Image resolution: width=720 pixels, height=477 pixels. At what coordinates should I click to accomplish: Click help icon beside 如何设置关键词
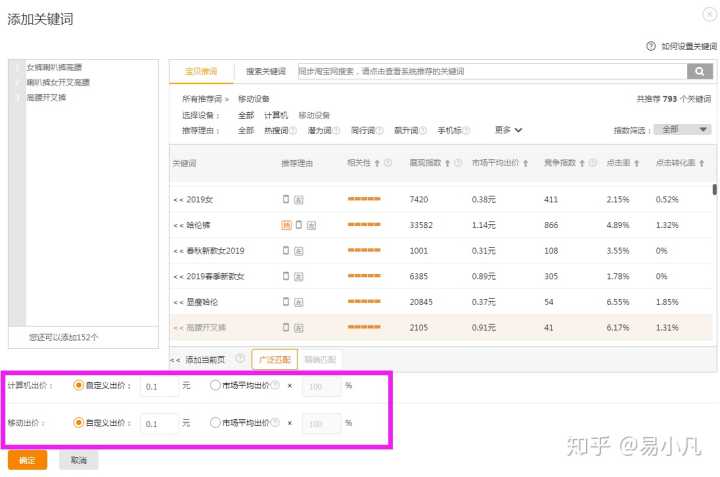pyautogui.click(x=651, y=46)
